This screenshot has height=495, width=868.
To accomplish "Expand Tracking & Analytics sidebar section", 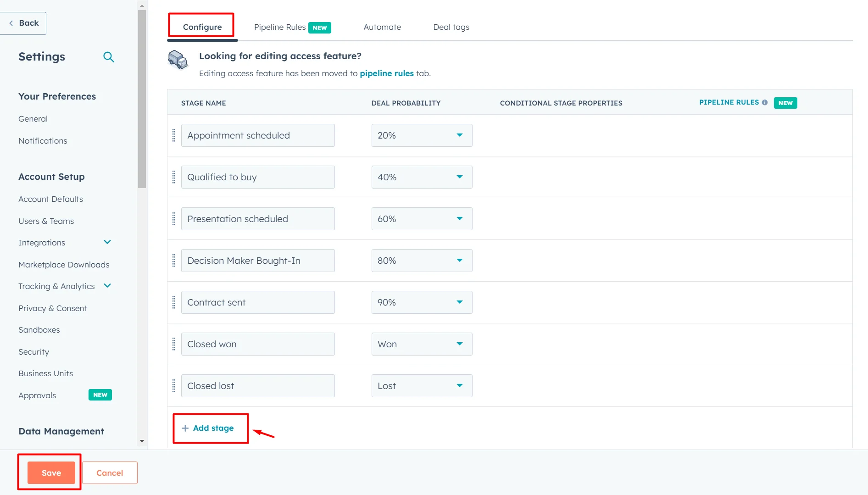I will (x=107, y=286).
